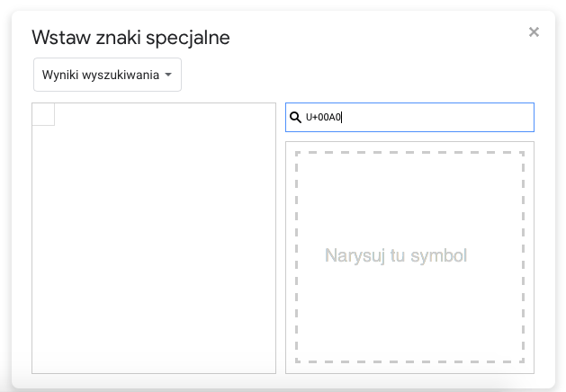The width and height of the screenshot is (566, 392).
Task: Click the Narysuj tu symbol placeholder text
Action: point(396,256)
